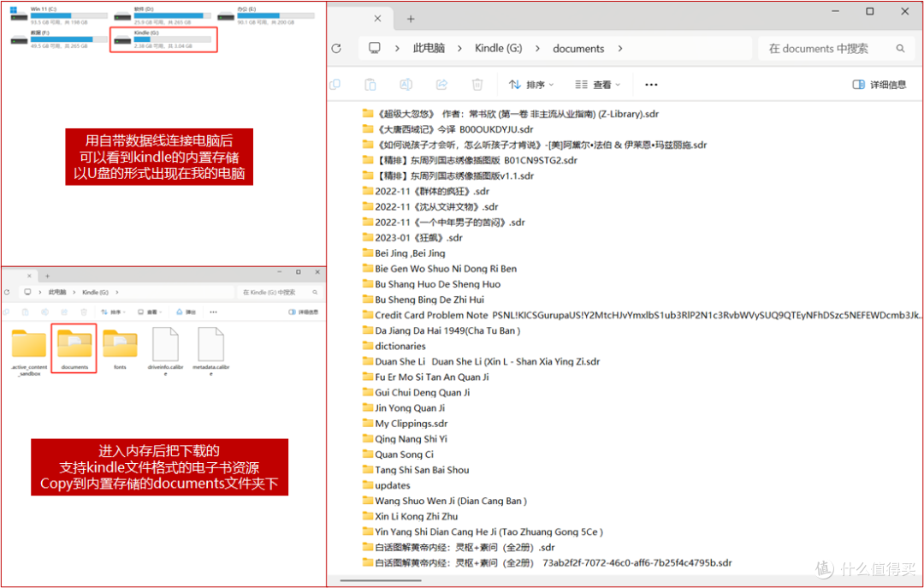The width and height of the screenshot is (924, 588).
Task: Select Bie Gen Wo Shuo Ni Dong Ri Ben
Action: [439, 269]
